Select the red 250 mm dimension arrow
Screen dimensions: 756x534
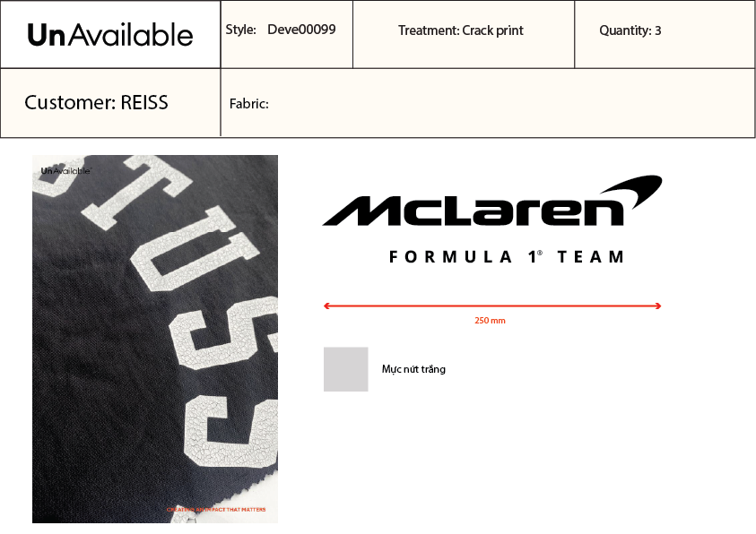(x=492, y=306)
